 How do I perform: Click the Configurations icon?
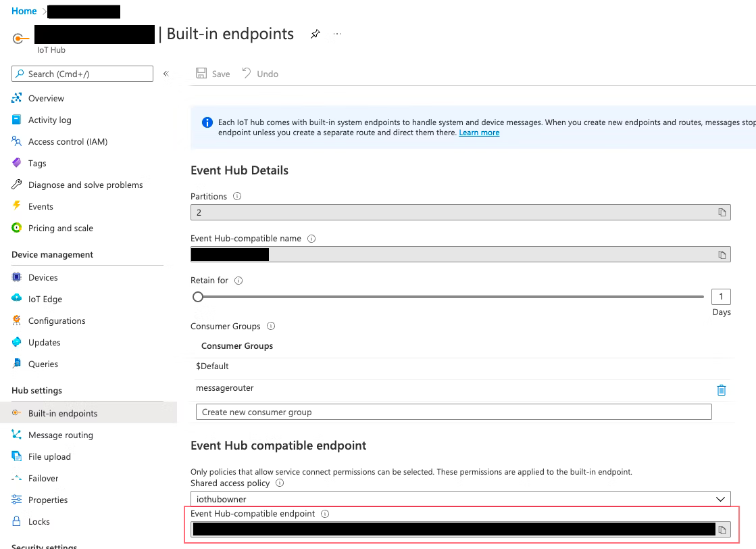click(16, 320)
